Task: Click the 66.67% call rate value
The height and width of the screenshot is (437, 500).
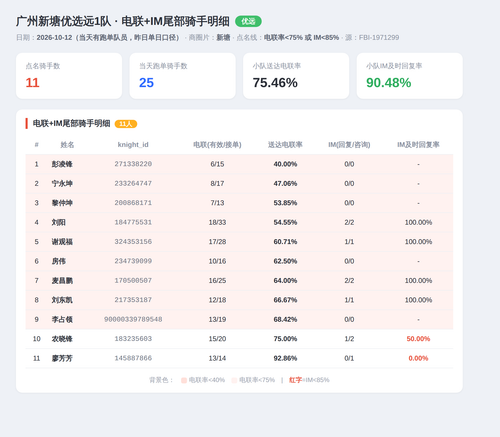Action: 285,300
